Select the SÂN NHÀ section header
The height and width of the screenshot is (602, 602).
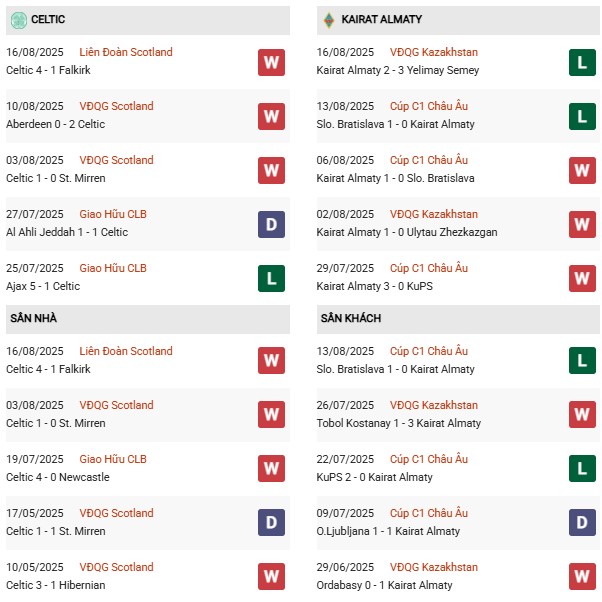(x=35, y=318)
